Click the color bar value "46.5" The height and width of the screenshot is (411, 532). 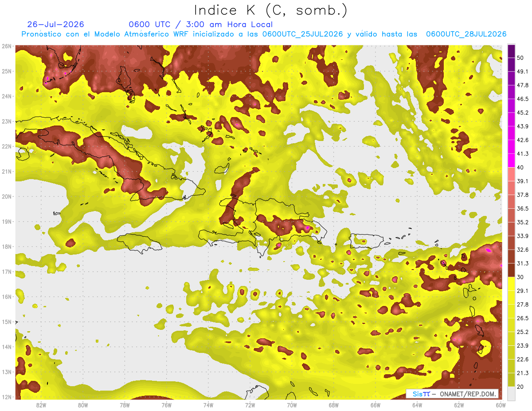click(x=522, y=99)
